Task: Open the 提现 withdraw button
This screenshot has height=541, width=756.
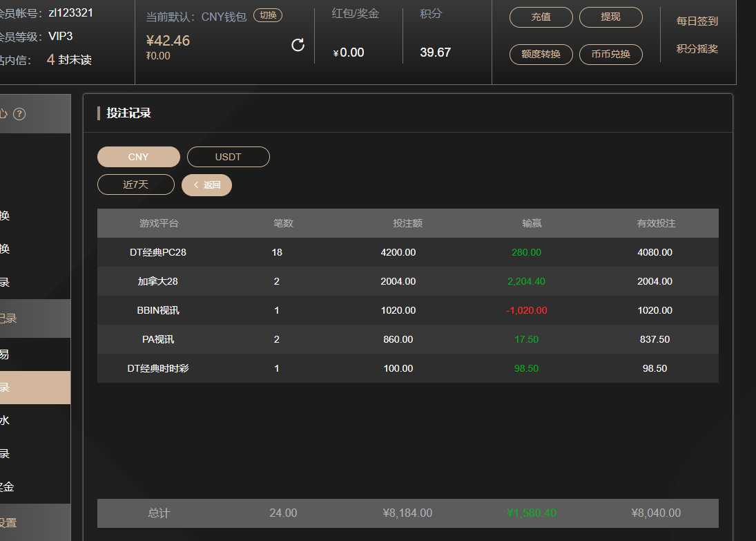Action: tap(610, 17)
